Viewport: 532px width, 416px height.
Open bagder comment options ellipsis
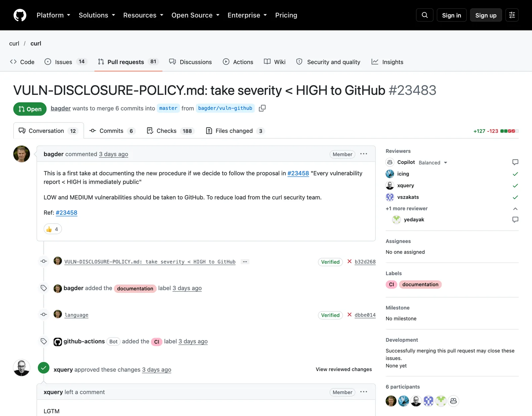364,154
